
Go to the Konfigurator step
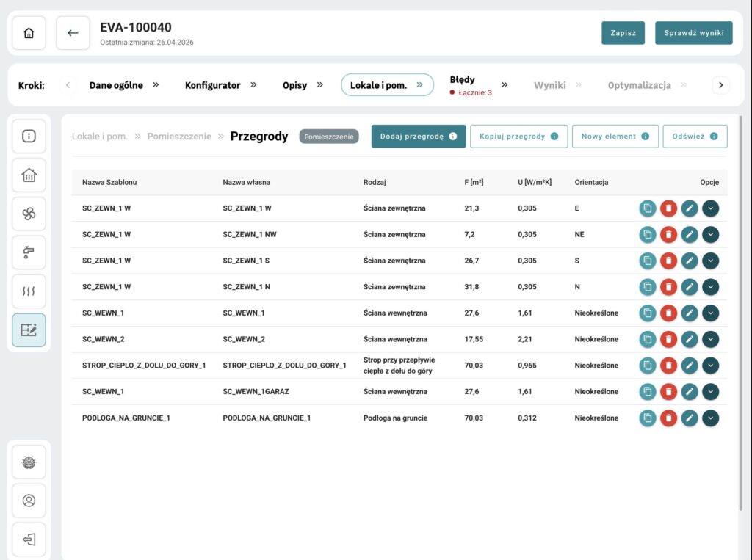point(212,85)
